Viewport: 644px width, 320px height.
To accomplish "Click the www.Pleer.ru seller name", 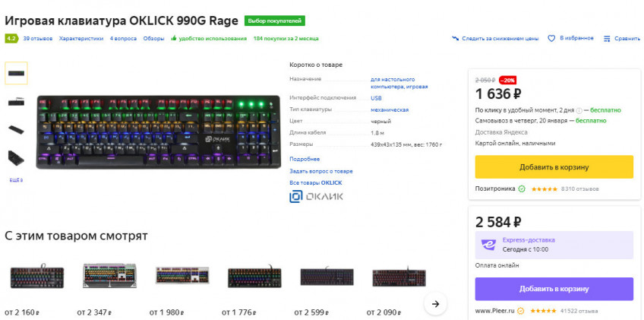I will coord(494,311).
